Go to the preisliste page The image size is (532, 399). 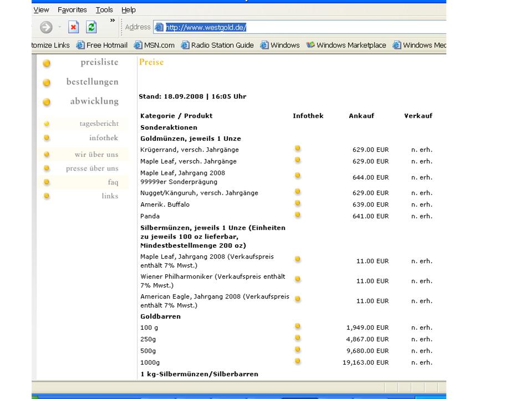pyautogui.click(x=99, y=63)
